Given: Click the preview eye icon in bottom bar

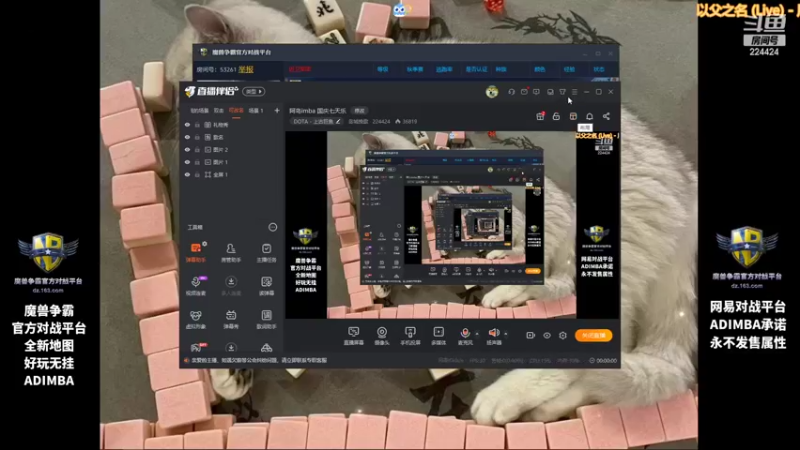Looking at the screenshot, I should coord(546,335).
